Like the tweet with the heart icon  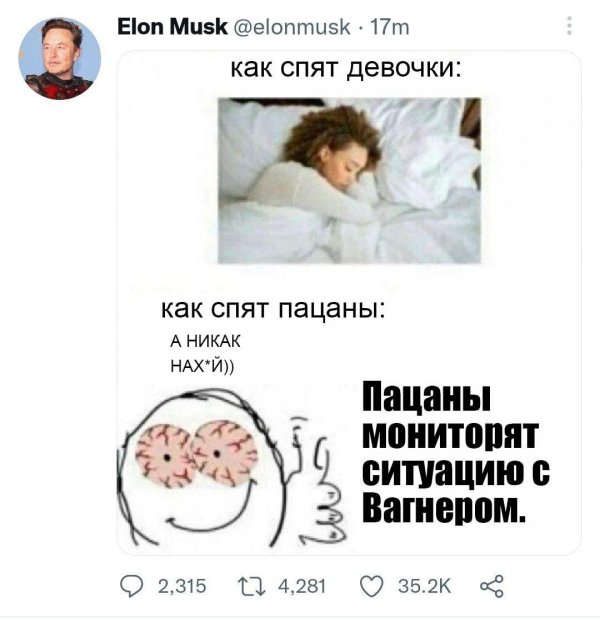pos(372,586)
